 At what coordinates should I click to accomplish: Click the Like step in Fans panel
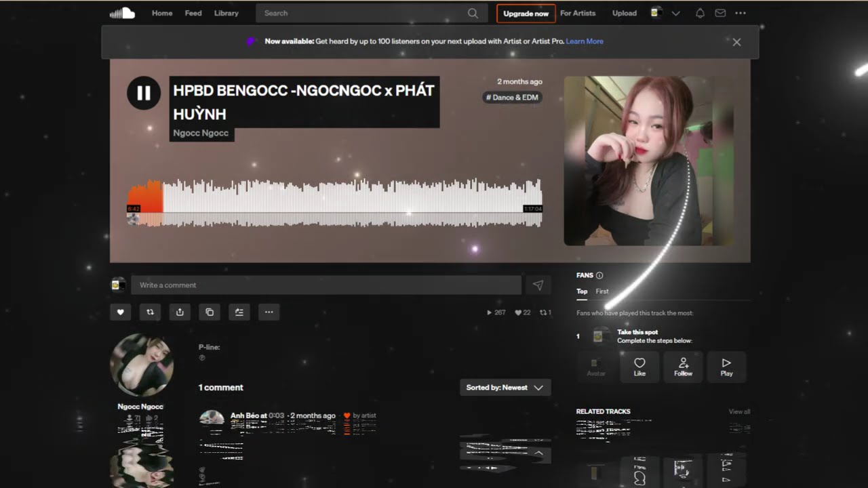639,367
